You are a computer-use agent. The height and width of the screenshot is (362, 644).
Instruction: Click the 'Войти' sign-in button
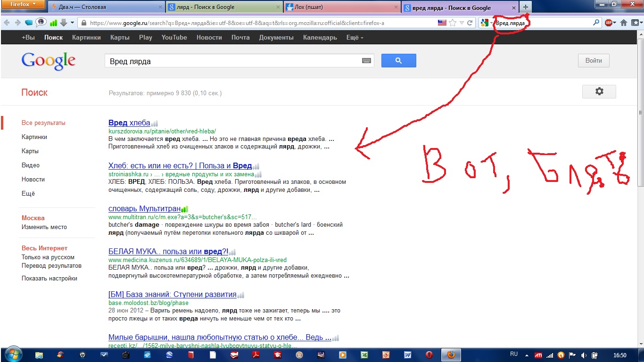tap(594, 60)
